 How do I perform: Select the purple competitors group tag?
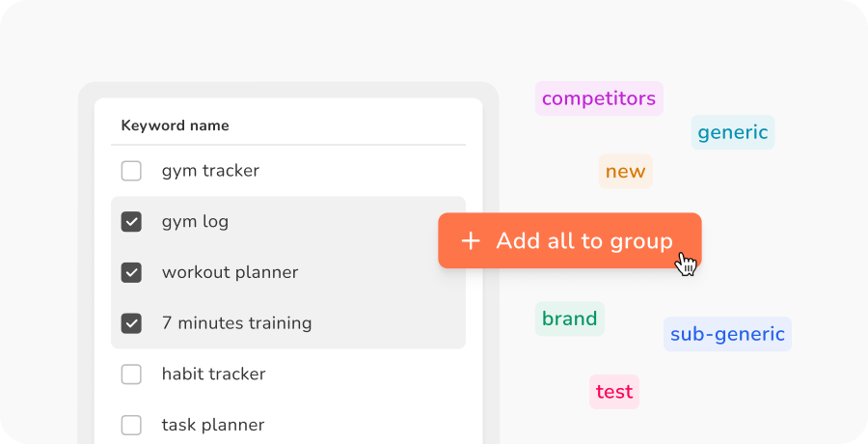(599, 98)
